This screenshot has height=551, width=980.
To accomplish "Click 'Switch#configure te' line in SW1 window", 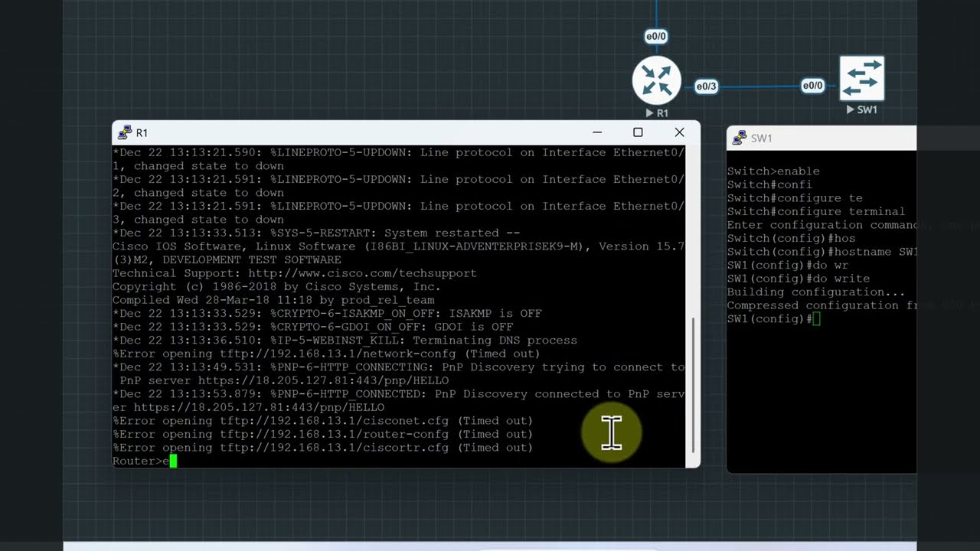I will (x=795, y=198).
